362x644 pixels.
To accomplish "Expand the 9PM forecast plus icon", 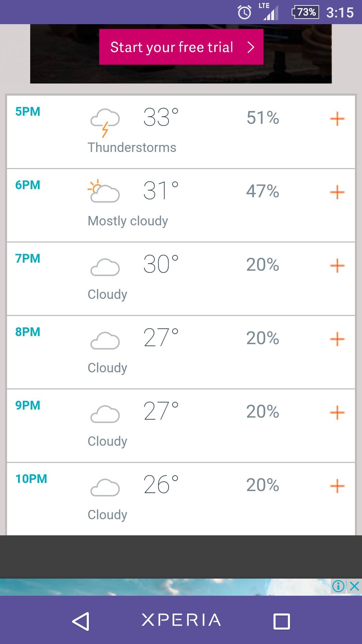I will [337, 413].
